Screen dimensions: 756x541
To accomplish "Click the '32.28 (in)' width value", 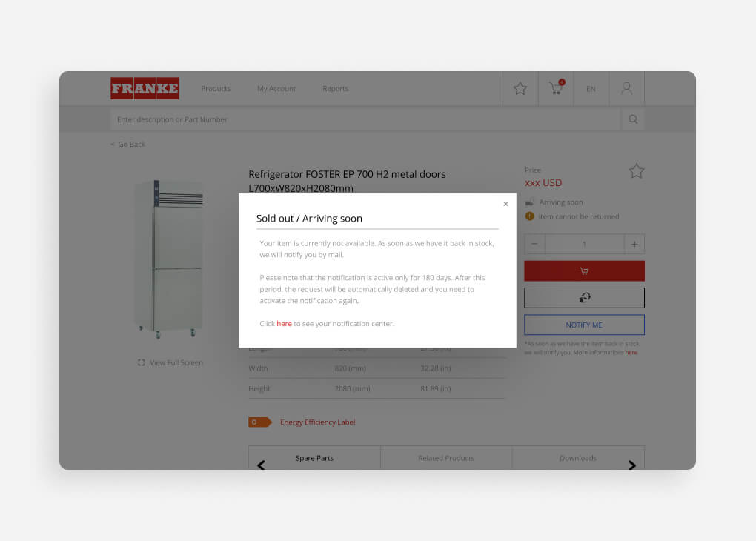I will tap(436, 368).
